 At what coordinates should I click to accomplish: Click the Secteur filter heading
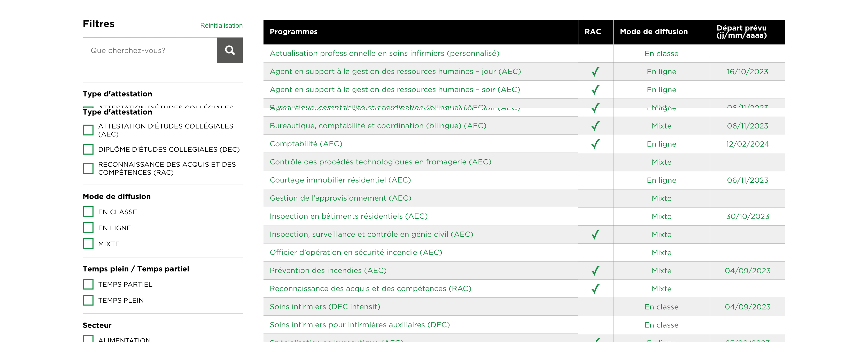97,325
